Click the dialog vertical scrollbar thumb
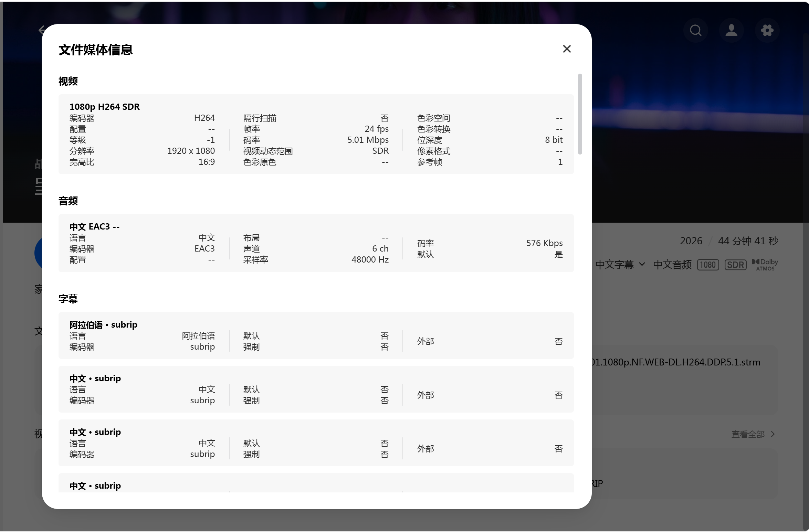Image resolution: width=809 pixels, height=532 pixels. [x=580, y=114]
